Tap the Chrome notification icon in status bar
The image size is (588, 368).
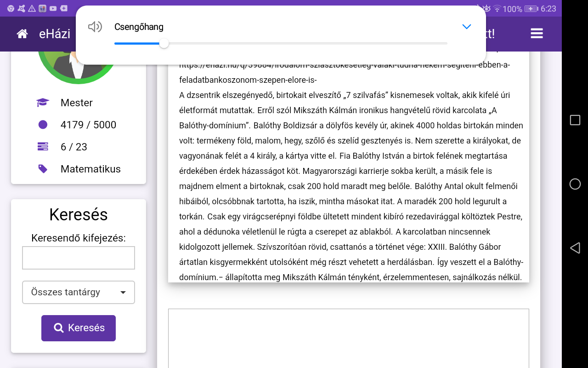[x=10, y=8]
